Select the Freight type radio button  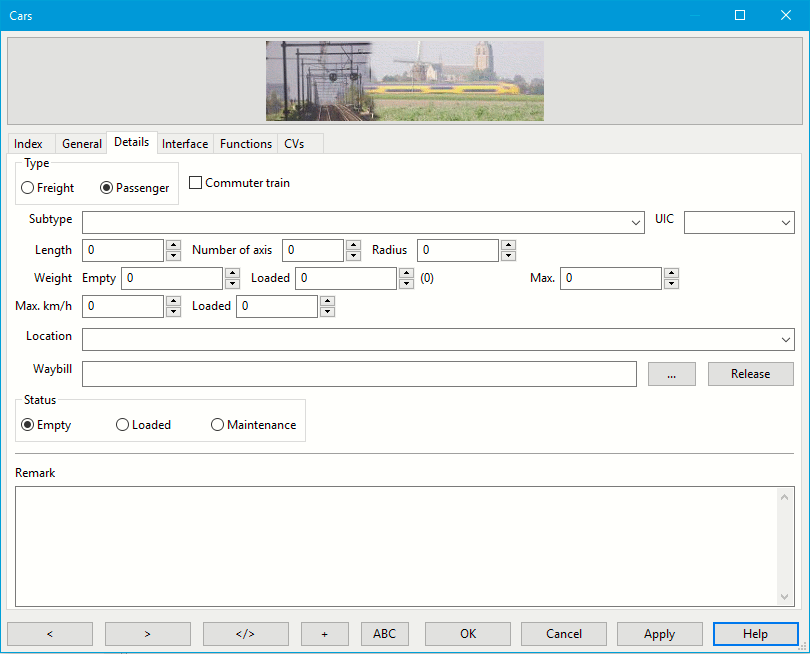click(x=28, y=188)
